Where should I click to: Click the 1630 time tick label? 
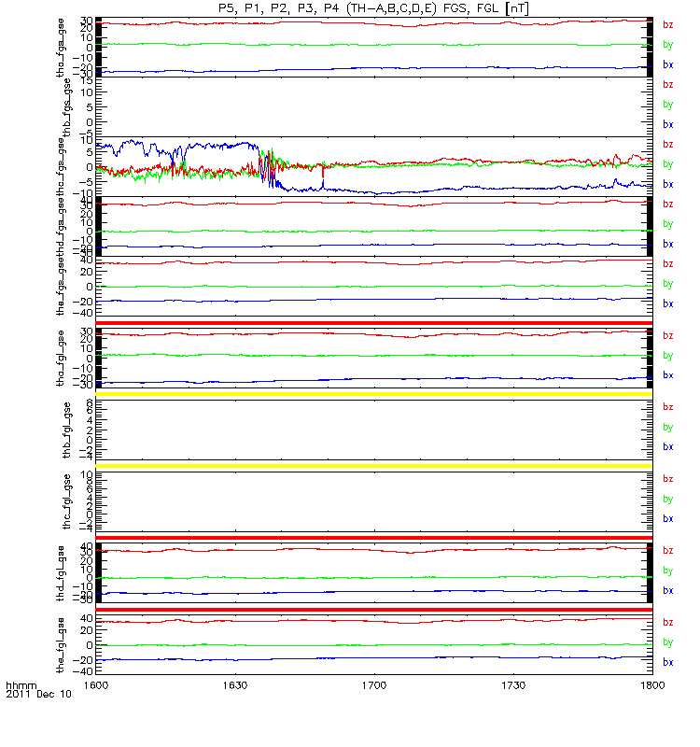coord(235,685)
